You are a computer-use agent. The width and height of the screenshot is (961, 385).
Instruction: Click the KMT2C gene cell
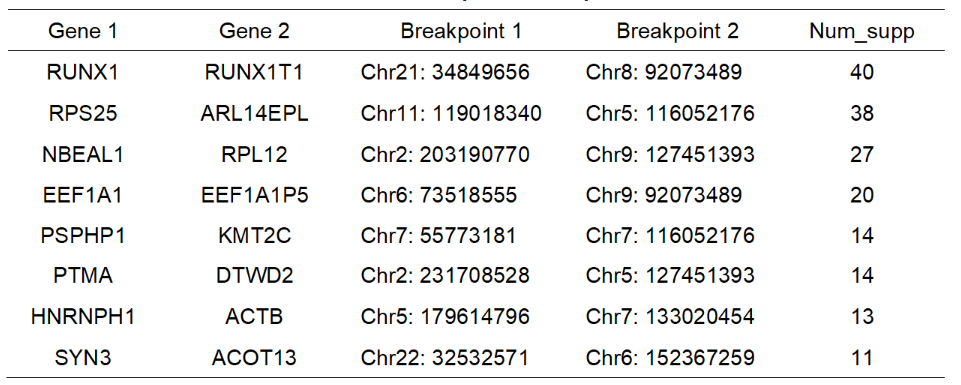(x=254, y=235)
